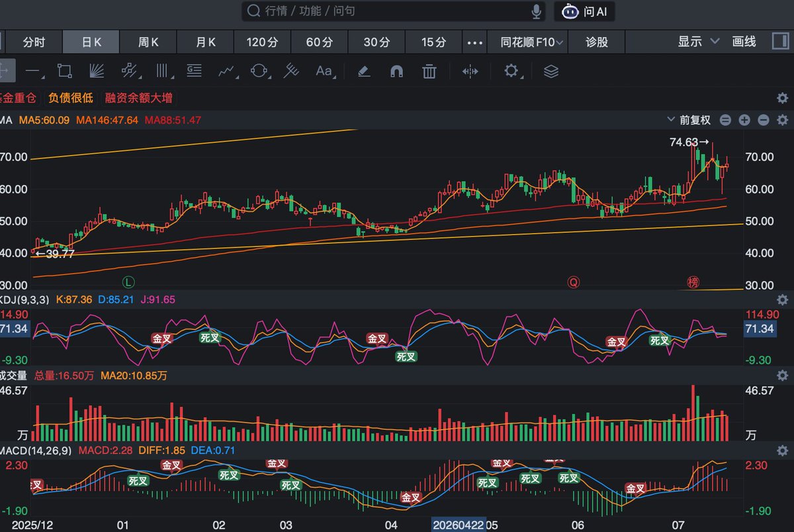Click the first minus circle zoom icon
794x532 pixels.
(725, 120)
